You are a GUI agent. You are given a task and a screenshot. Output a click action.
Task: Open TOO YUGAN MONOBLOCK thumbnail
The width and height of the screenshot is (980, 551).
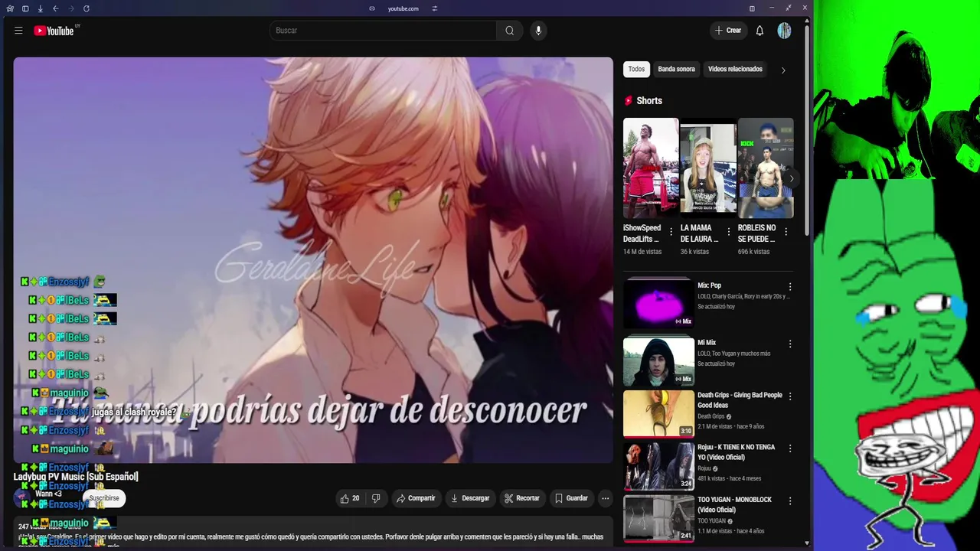pyautogui.click(x=658, y=518)
